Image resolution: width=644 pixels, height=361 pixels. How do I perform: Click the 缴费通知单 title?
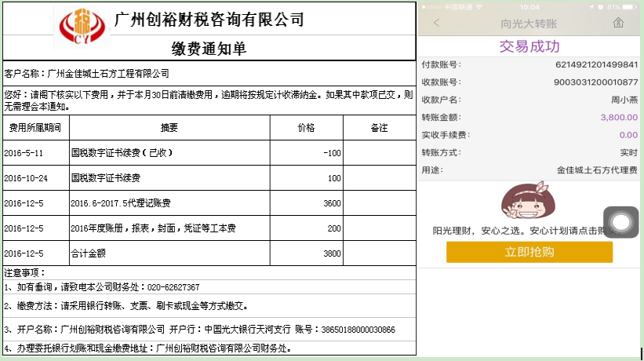click(x=209, y=49)
